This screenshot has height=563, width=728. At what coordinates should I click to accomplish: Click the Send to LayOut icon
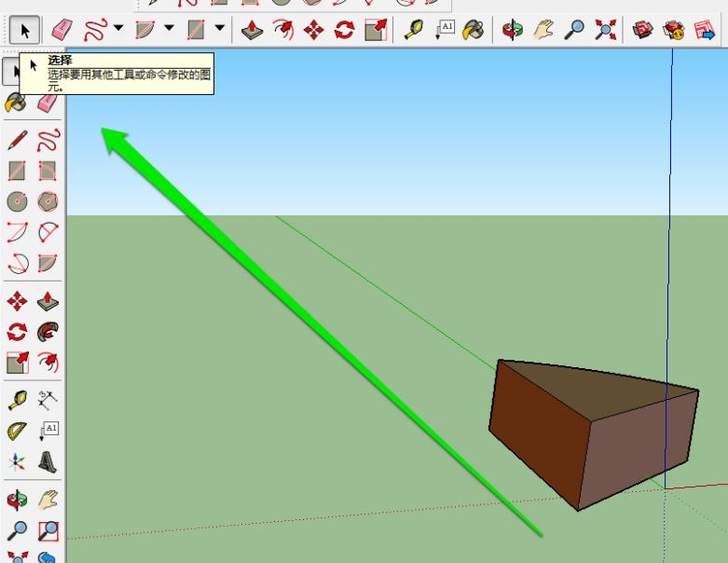pos(705,30)
